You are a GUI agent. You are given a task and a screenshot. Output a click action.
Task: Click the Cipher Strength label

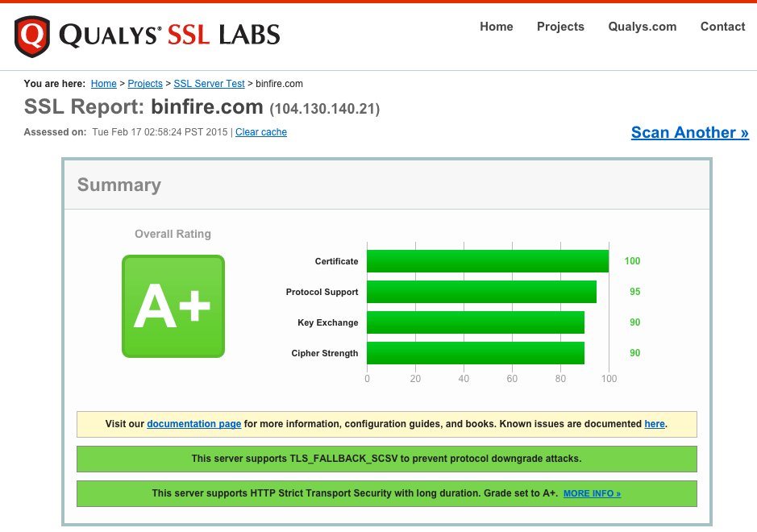pos(324,353)
